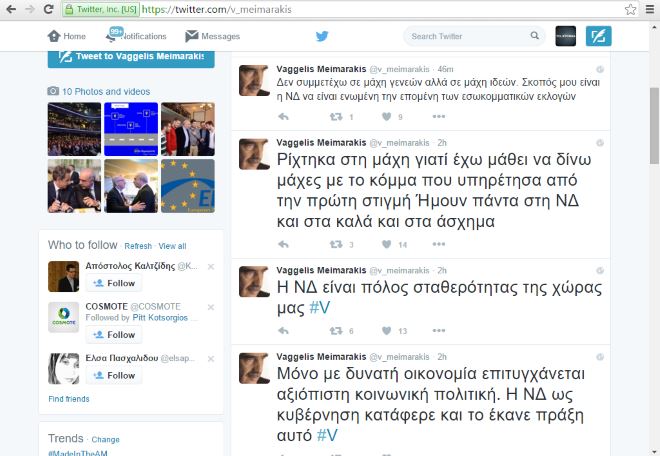Screen dimensions: 660x456
Task: Click globe icon on Ρίχτηκα tweet
Action: click(600, 143)
